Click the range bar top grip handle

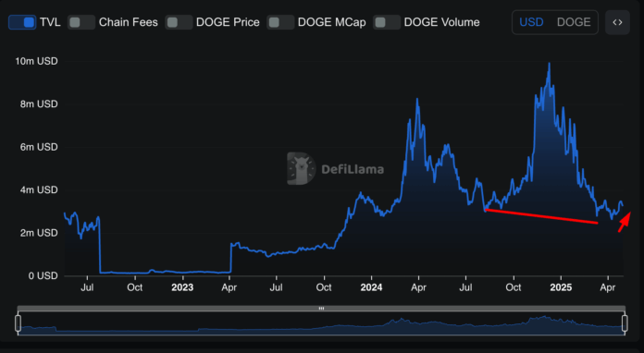click(322, 309)
